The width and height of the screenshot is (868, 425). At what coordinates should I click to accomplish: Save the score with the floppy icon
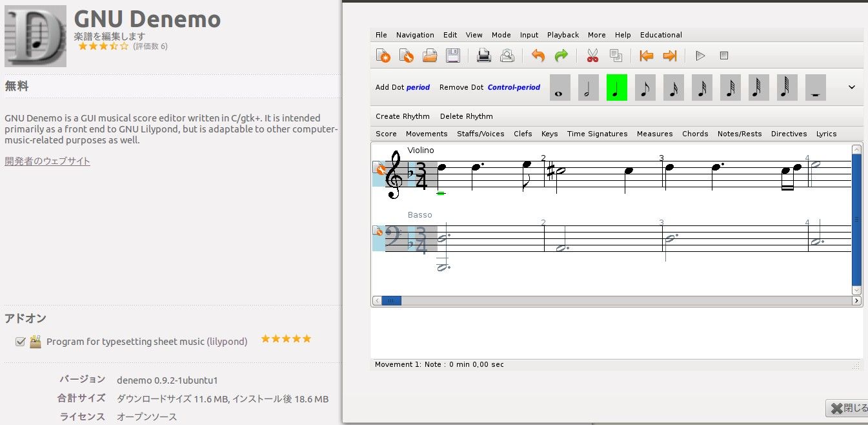(453, 56)
